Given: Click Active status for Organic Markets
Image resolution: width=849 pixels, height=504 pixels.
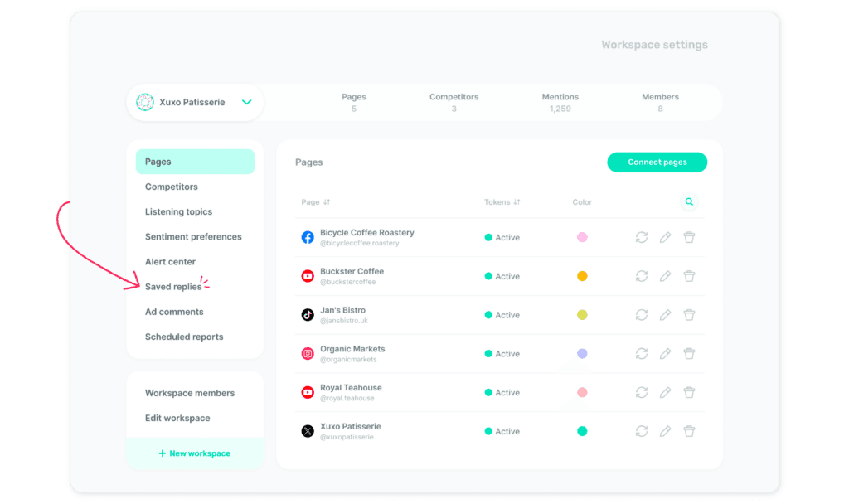Looking at the screenshot, I should click(x=502, y=353).
